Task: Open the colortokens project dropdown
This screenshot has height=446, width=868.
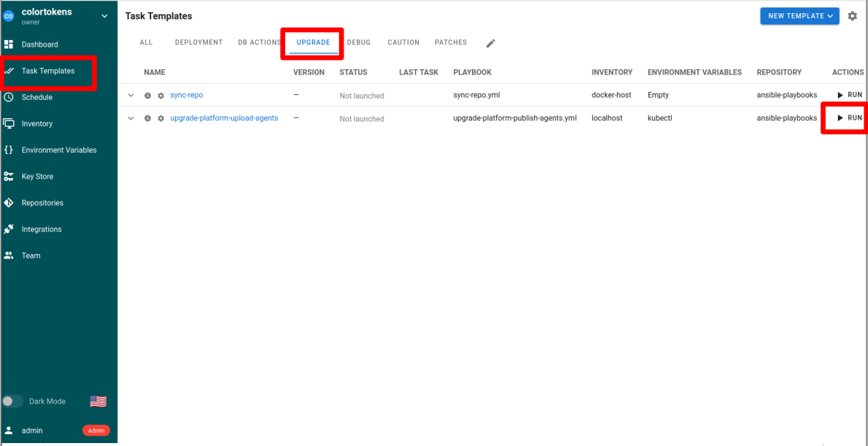Action: 104,16
